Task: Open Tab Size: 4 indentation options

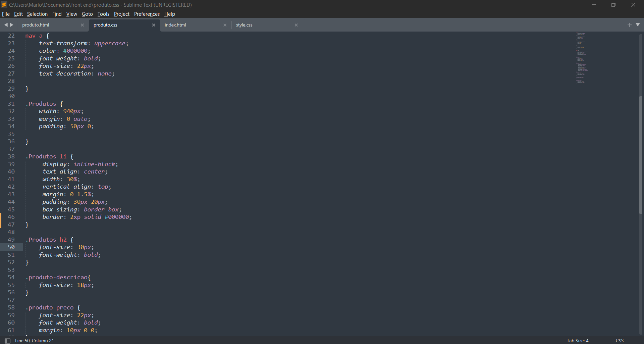Action: point(578,341)
